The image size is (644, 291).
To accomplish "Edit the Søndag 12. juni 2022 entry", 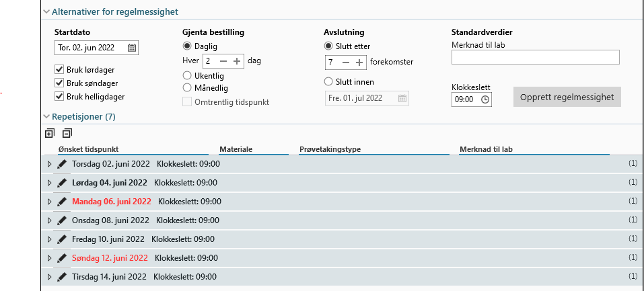I will point(62,258).
